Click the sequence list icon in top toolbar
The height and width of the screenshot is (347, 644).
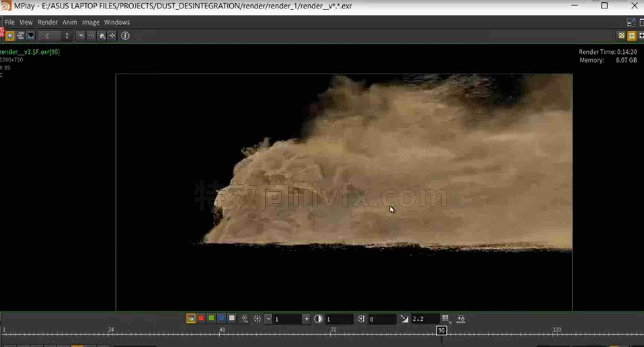20,36
